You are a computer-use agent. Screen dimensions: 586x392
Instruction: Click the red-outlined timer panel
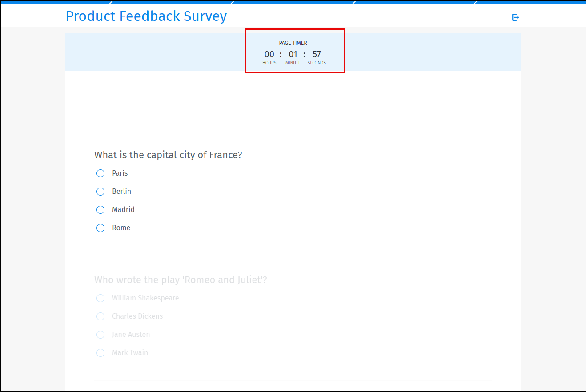pyautogui.click(x=295, y=51)
